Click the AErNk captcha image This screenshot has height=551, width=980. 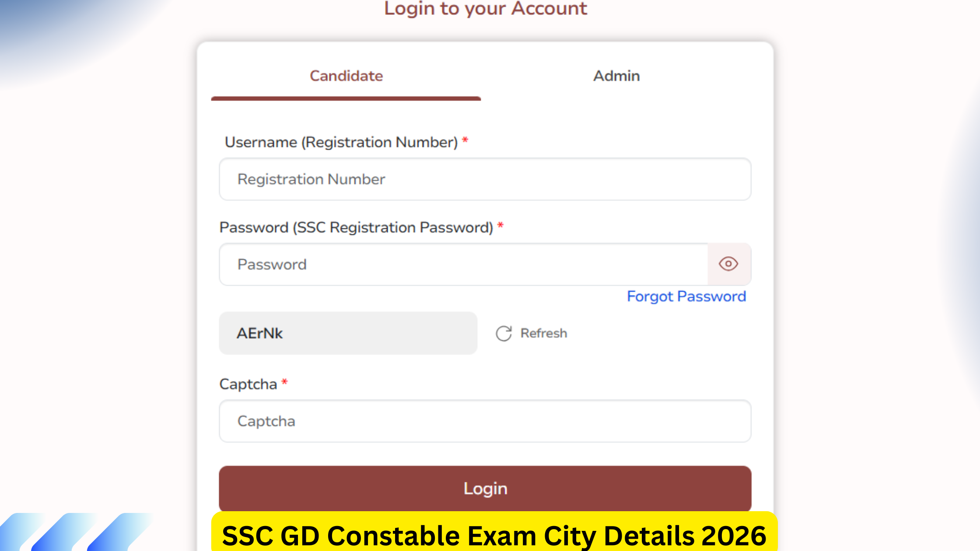point(348,333)
